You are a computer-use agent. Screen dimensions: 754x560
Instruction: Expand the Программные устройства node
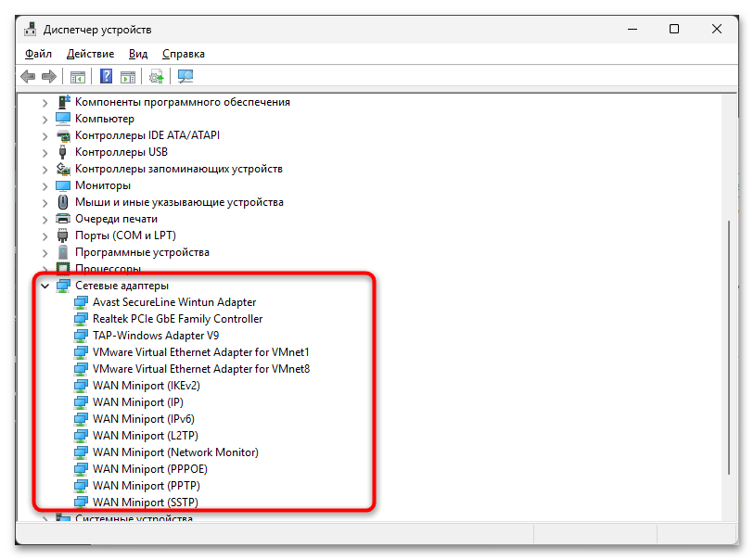pyautogui.click(x=45, y=253)
